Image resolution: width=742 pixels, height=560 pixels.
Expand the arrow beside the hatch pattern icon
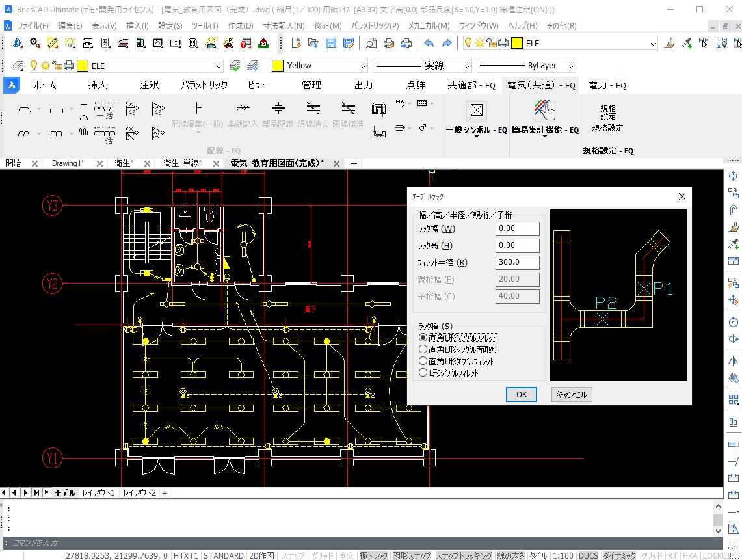(432, 103)
